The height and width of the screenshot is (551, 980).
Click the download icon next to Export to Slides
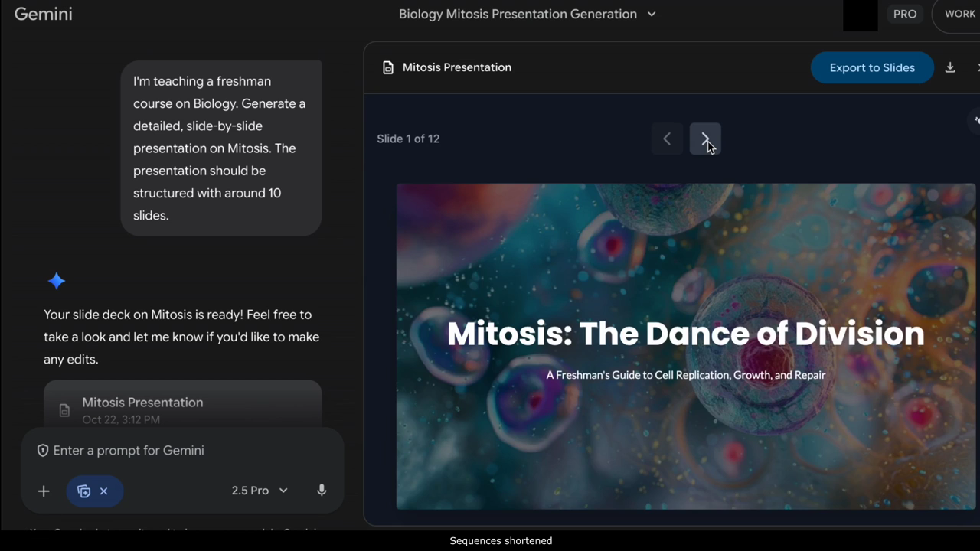point(950,67)
